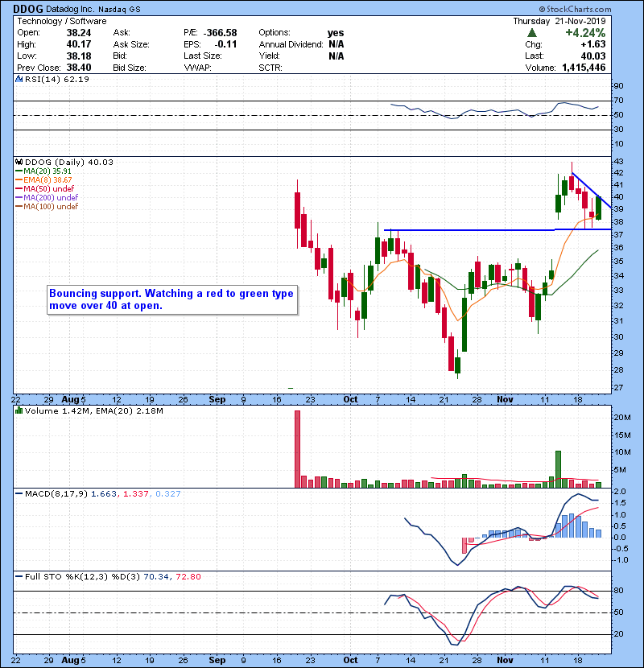Click the Yield N/A value
This screenshot has height=668, width=644.
tap(336, 56)
